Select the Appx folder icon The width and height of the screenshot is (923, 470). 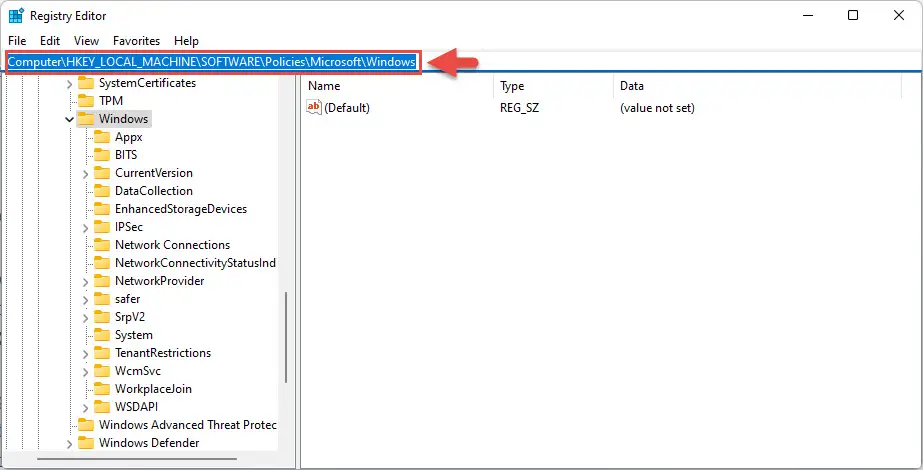[102, 137]
